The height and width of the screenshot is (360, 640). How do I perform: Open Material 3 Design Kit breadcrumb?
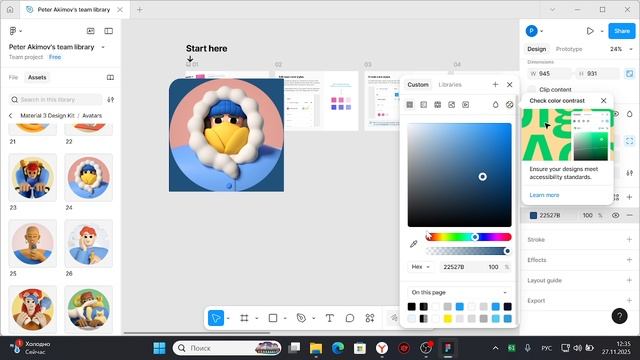[47, 116]
